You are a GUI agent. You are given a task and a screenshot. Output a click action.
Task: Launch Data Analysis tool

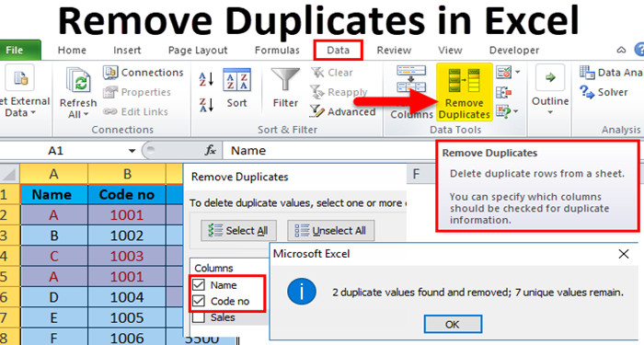[x=611, y=73]
